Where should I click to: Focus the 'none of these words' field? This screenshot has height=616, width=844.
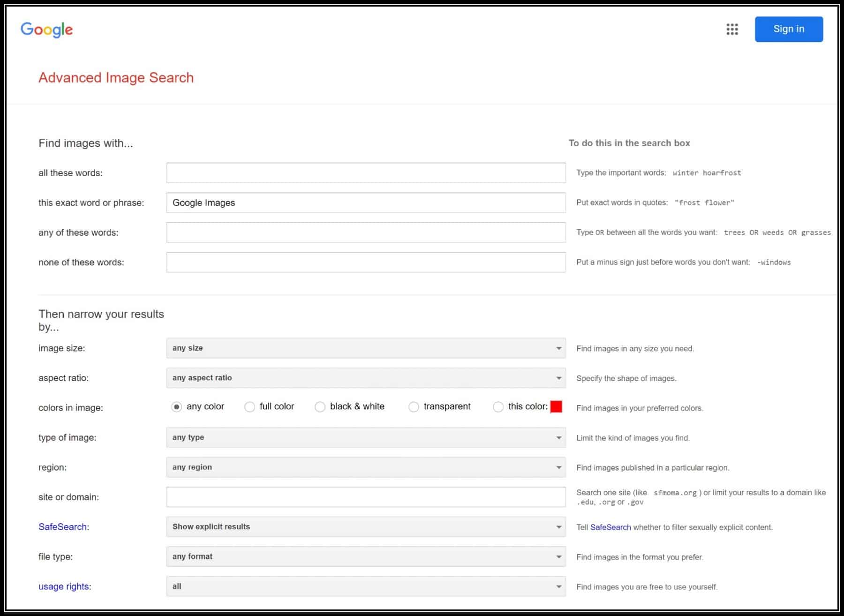pos(366,262)
